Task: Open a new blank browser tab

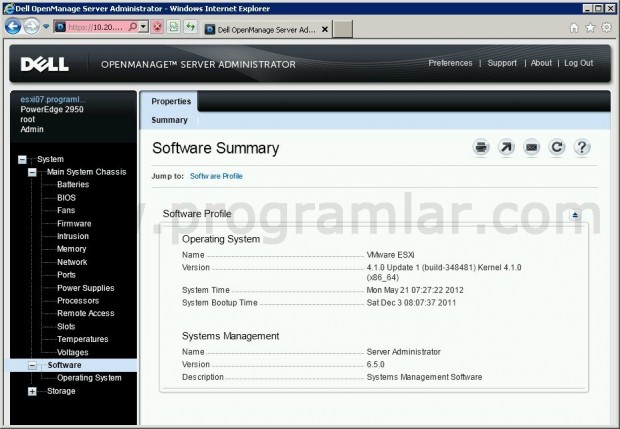Action: tap(342, 29)
